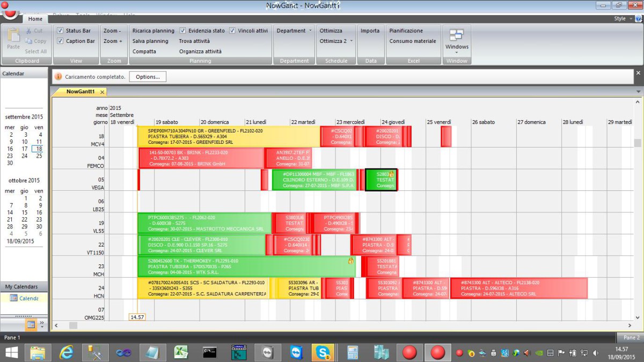644x362 pixels.
Task: Launch Internet Explorer from the taskbar
Action: pyautogui.click(x=67, y=352)
